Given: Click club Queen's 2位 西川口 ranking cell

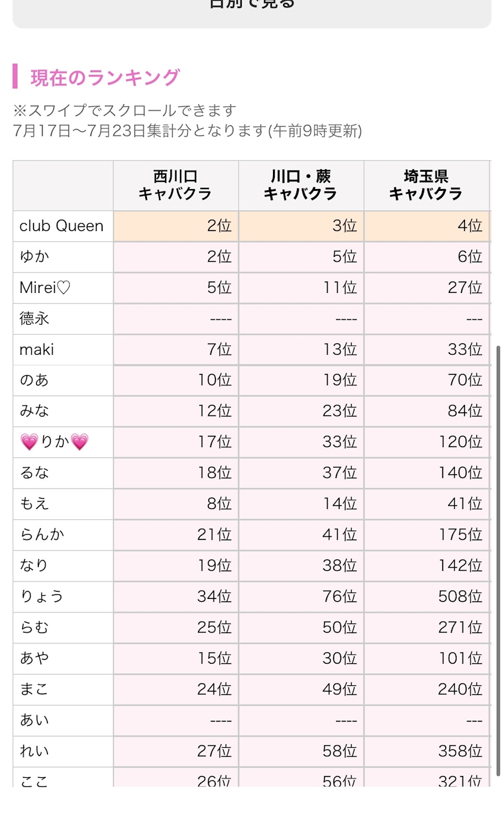Looking at the screenshot, I should click(176, 226).
